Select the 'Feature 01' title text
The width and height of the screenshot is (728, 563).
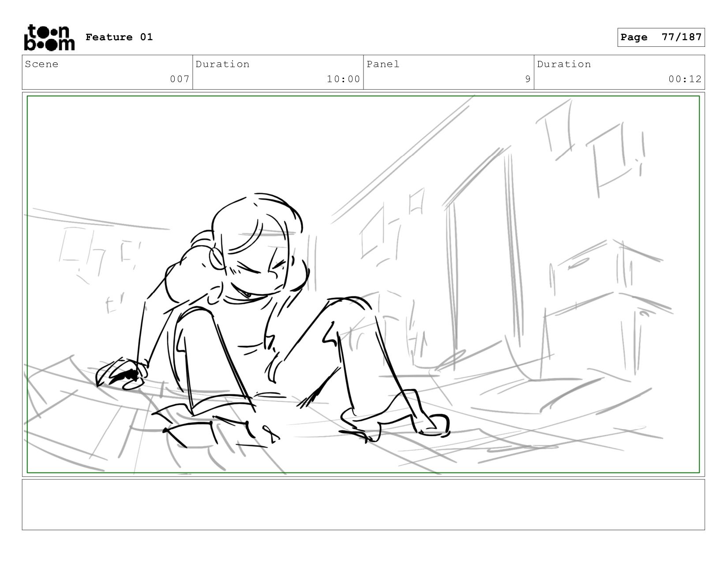tap(119, 37)
